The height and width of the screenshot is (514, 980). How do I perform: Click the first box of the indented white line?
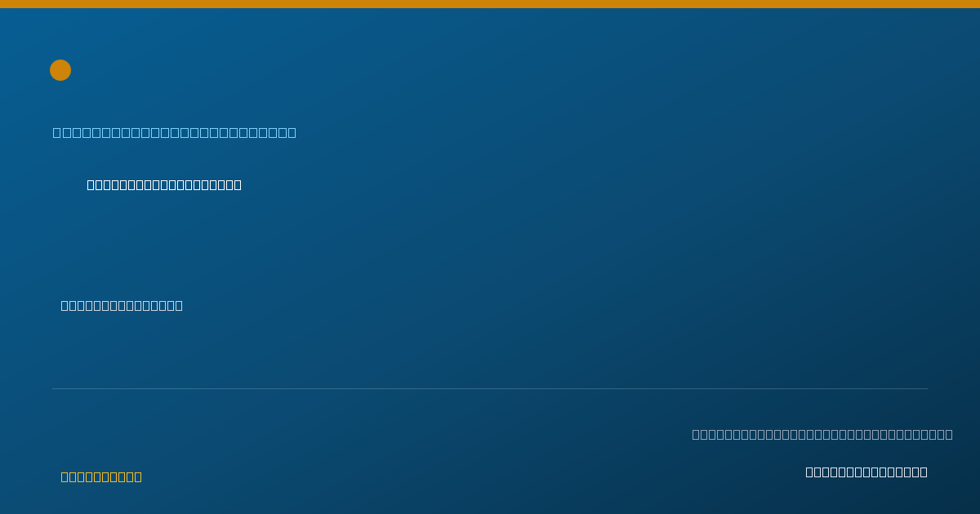coord(91,184)
